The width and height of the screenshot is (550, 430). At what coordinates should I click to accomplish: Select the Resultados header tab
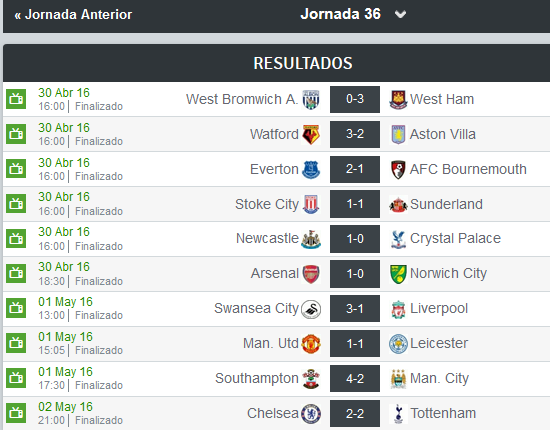click(303, 63)
